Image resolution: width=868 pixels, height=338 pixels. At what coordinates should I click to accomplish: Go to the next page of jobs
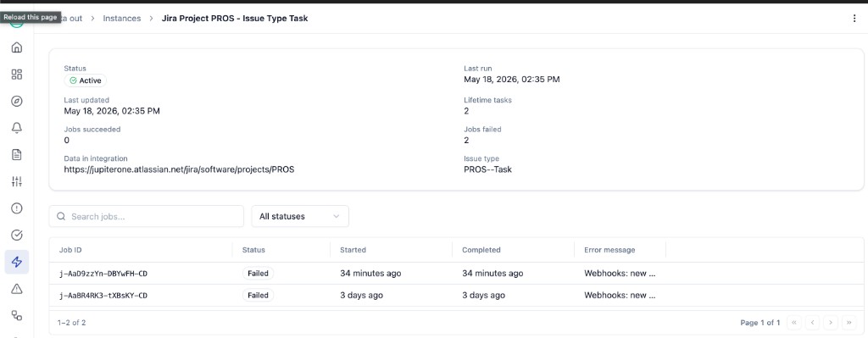pos(831,322)
